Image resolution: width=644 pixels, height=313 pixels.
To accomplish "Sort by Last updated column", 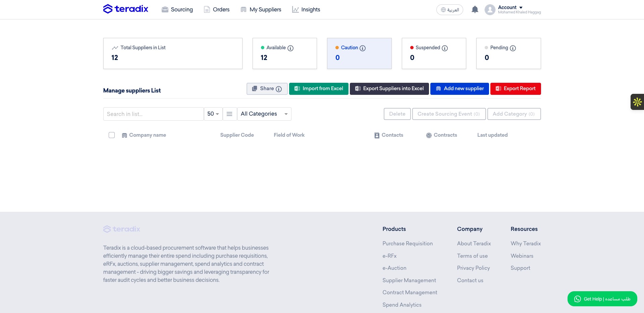I will (x=492, y=135).
